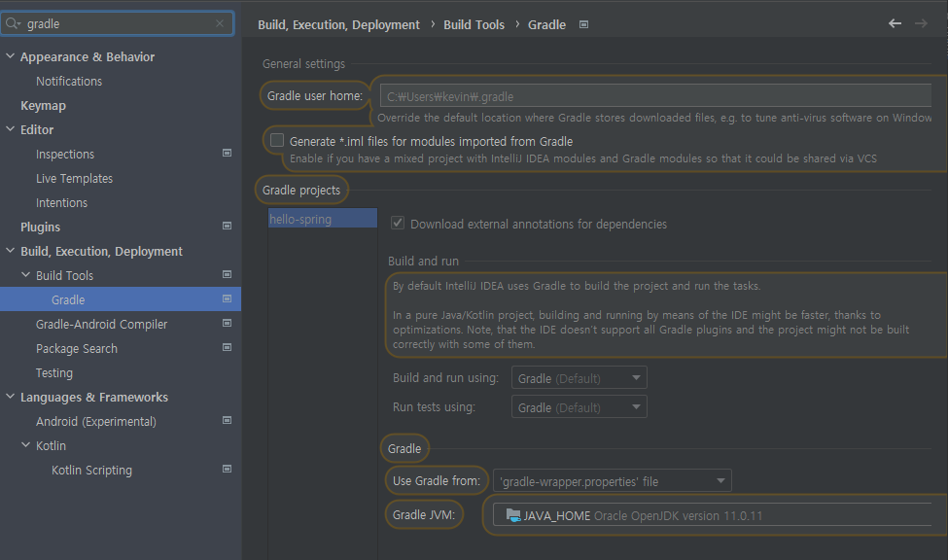
Task: Select hello-spring Gradle project
Action: (323, 219)
